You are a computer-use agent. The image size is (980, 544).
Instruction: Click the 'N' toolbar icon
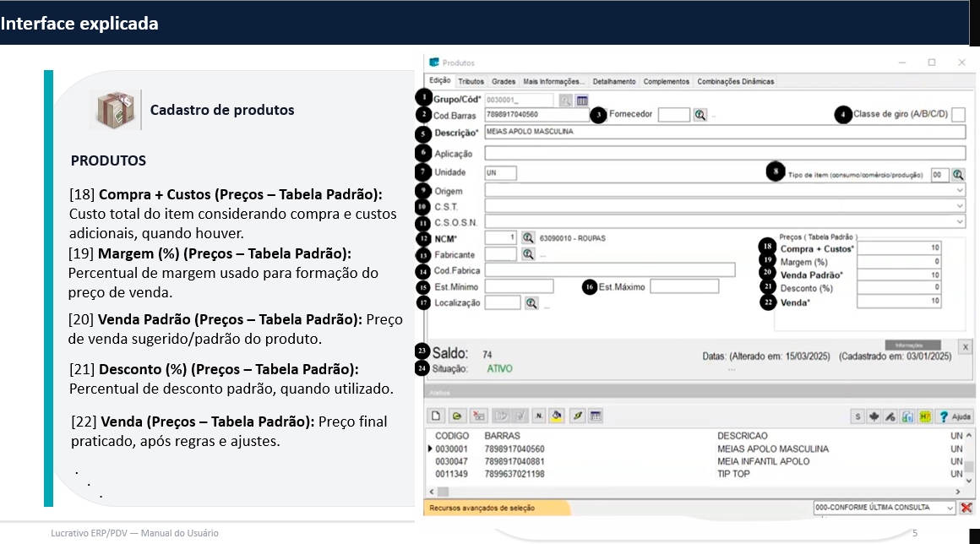[538, 416]
